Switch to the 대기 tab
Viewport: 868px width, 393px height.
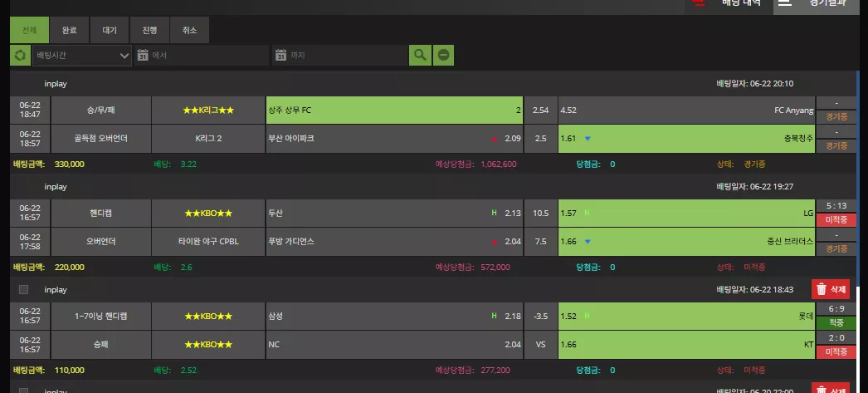coord(110,31)
